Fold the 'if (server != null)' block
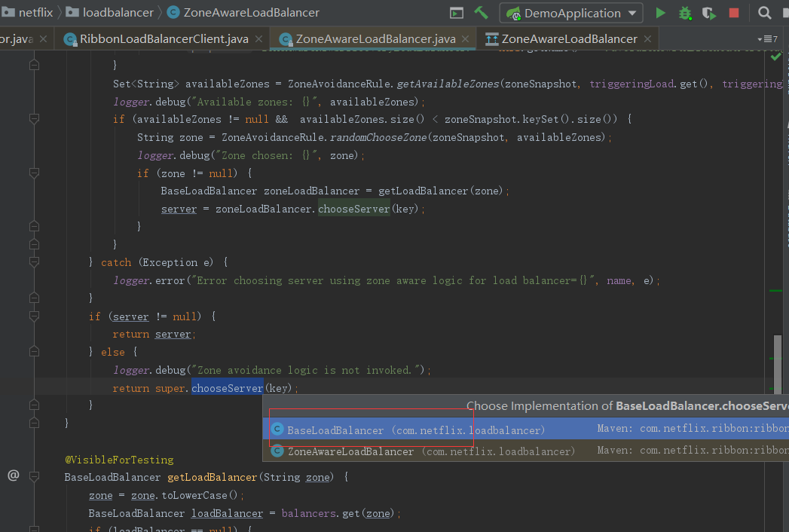The image size is (789, 532). [x=34, y=316]
